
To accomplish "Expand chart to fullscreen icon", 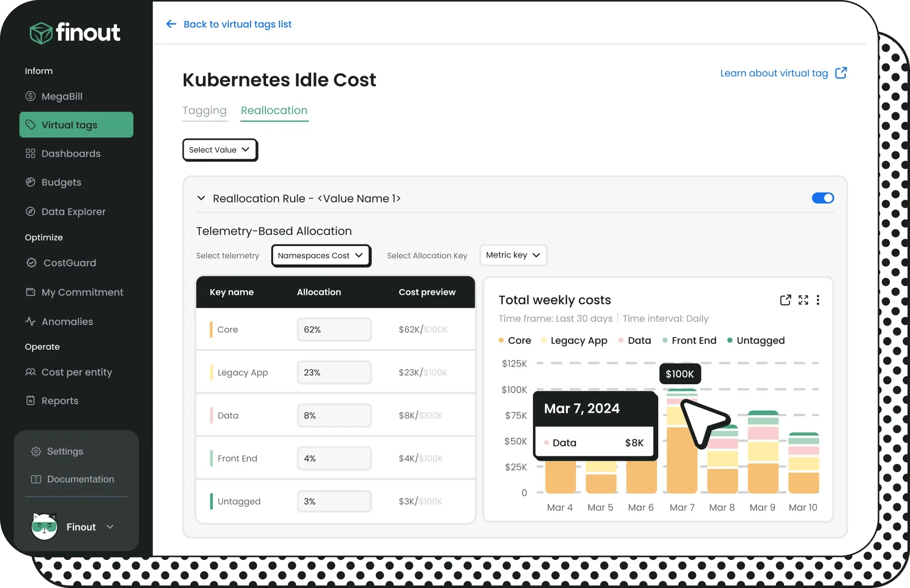I will pyautogui.click(x=803, y=300).
